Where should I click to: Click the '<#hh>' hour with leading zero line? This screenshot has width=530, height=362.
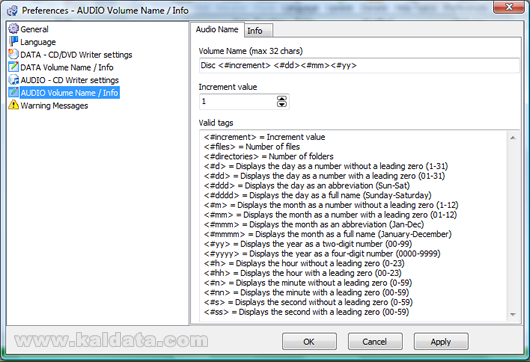303,273
